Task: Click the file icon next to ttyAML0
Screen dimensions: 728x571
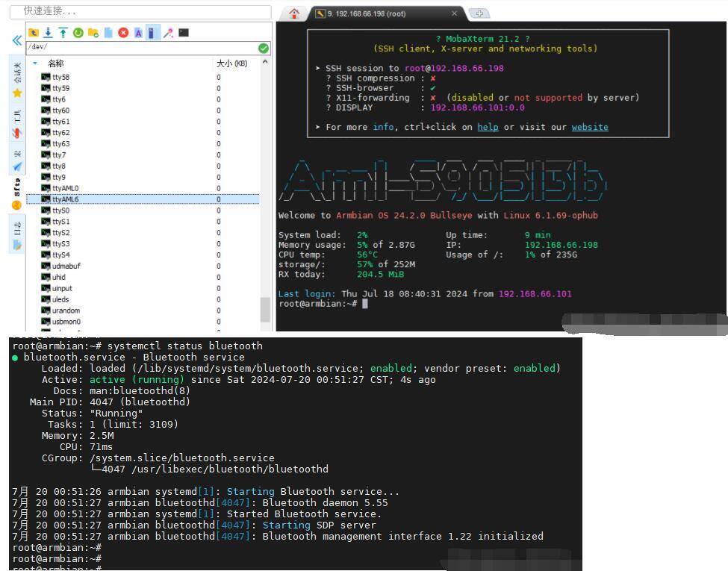Action: (x=46, y=188)
